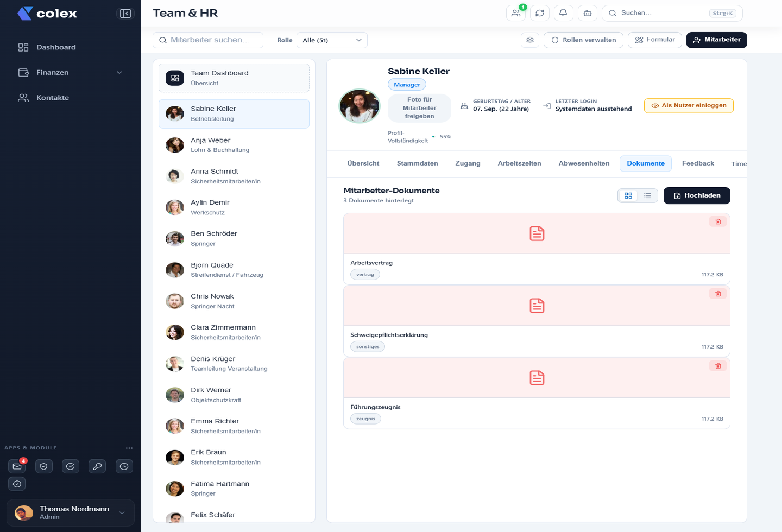Delete the Schweigepflichtserklärung document via trash icon
782x532 pixels.
[718, 294]
